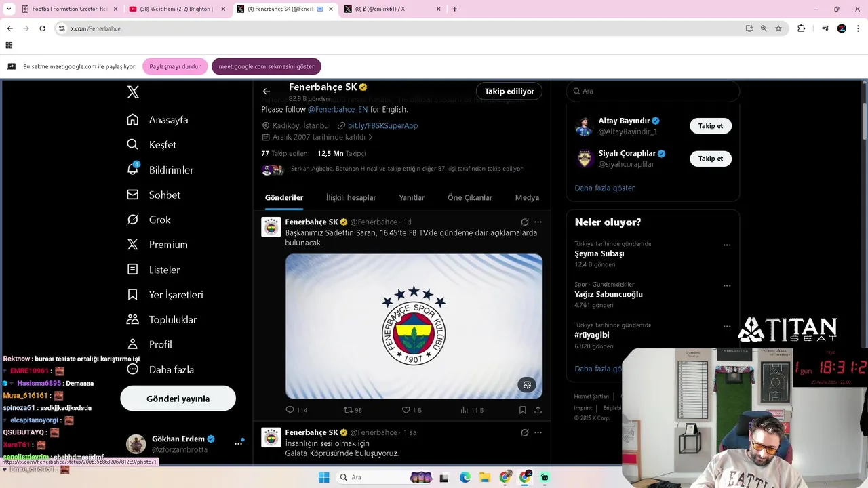This screenshot has width=868, height=488.
Task: Open browser extensions puzzle icon
Action: point(801,28)
